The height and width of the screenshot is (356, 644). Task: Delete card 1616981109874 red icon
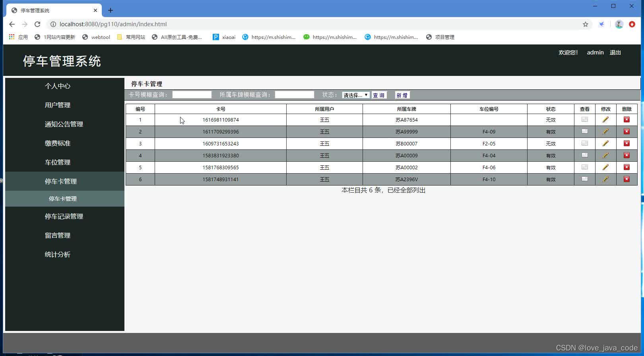tap(627, 120)
